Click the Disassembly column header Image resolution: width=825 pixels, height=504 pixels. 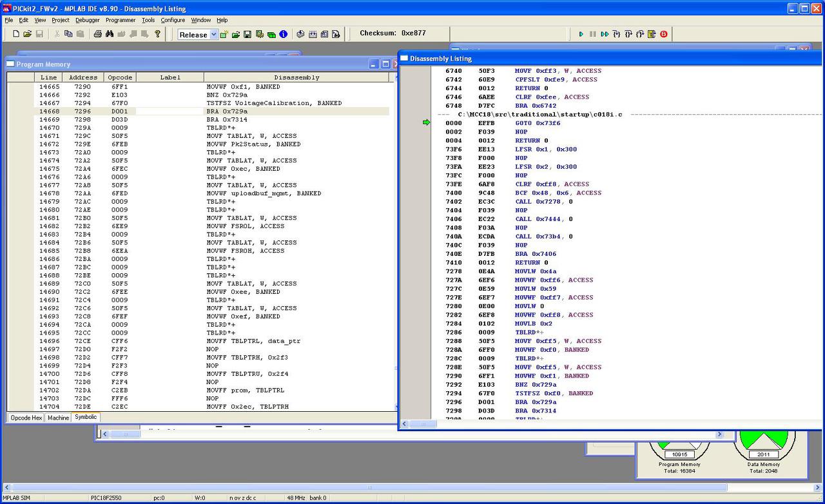point(296,77)
